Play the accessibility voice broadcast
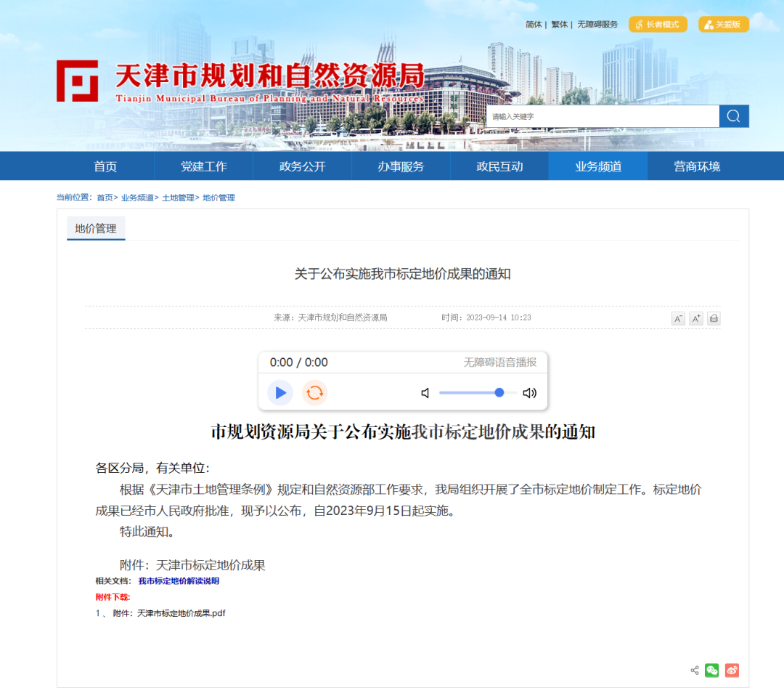This screenshot has width=784, height=693. click(280, 393)
